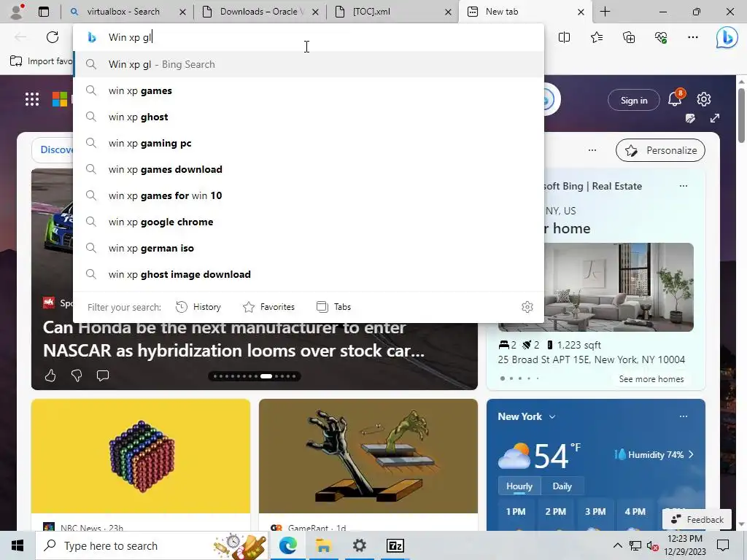The image size is (747, 560).
Task: Click the Sign in button
Action: [634, 101]
